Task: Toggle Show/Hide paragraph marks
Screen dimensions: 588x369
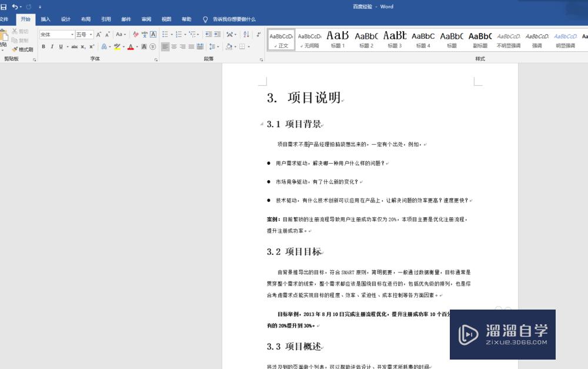Action: pos(259,34)
